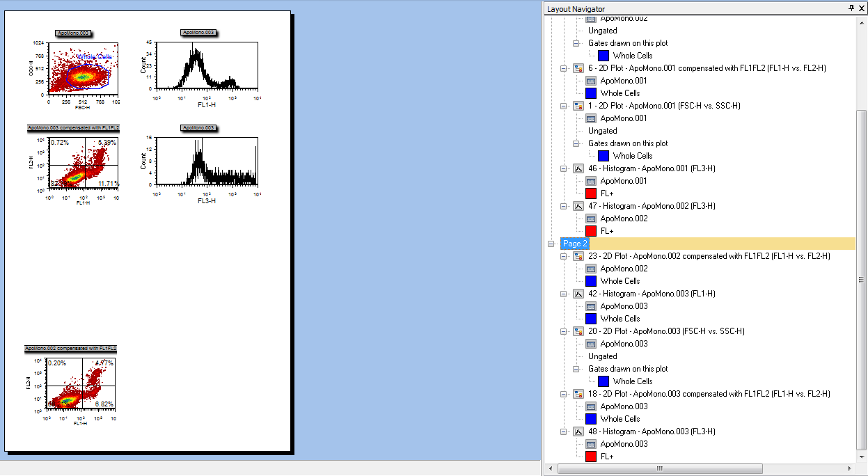Click the 5.39% quadrant value
868x476 pixels.
point(108,143)
